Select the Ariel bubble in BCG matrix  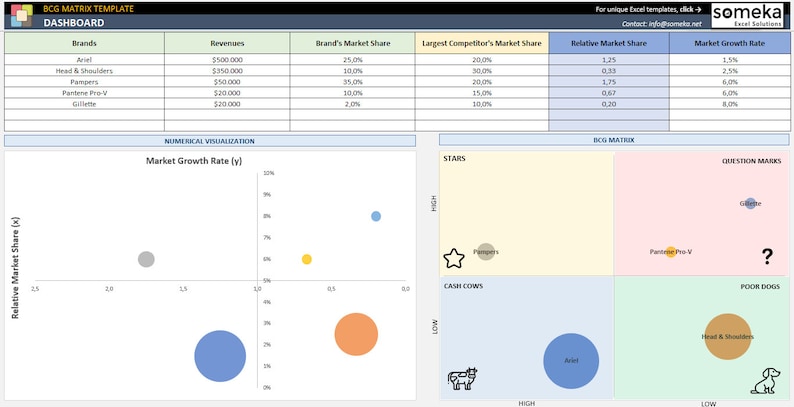pos(571,361)
